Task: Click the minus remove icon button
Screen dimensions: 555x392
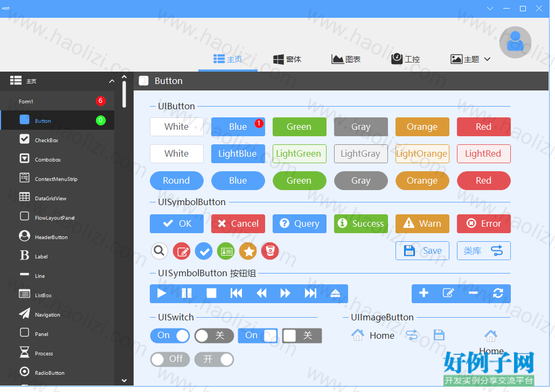Action: coord(473,293)
